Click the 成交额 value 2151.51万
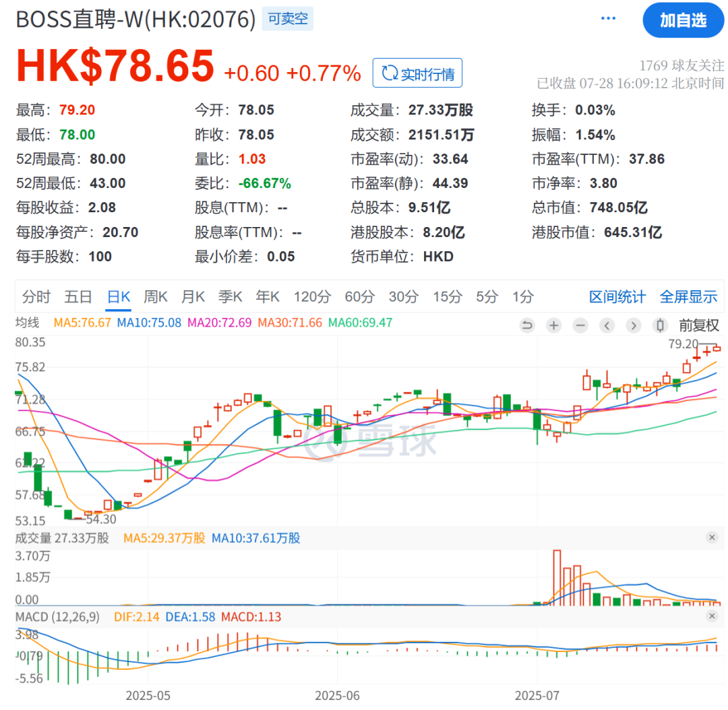The width and height of the screenshot is (728, 710). coord(441,135)
